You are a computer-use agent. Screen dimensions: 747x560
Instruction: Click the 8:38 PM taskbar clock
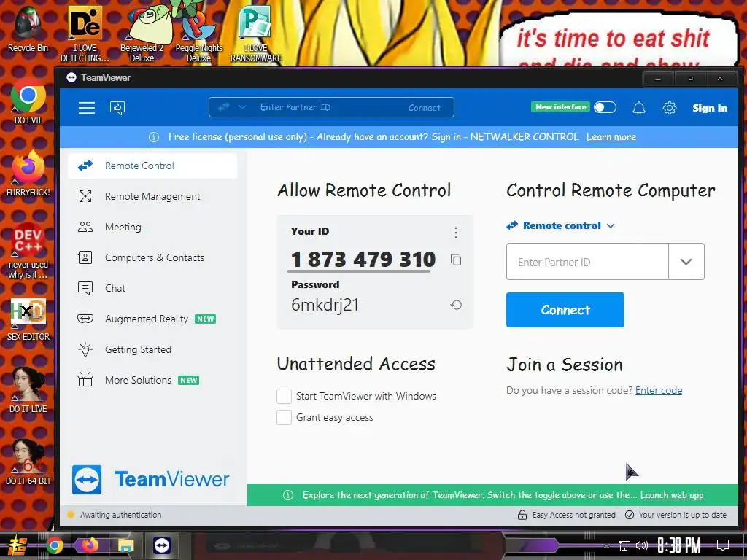pos(679,545)
